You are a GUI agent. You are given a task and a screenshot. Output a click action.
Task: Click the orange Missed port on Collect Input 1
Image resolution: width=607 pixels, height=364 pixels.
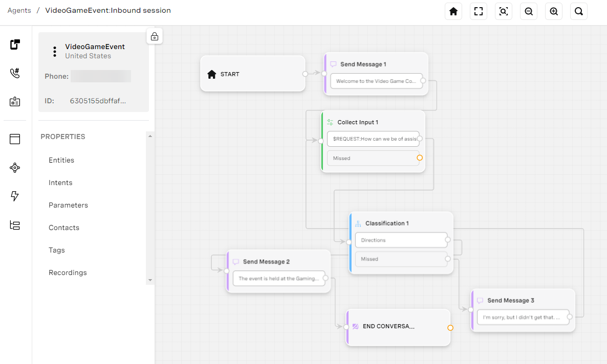(x=420, y=158)
